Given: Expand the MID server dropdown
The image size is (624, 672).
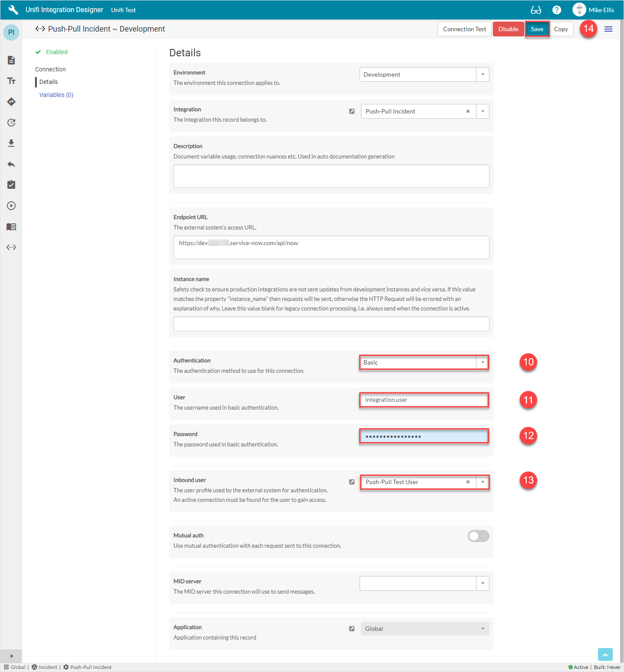Looking at the screenshot, I should pyautogui.click(x=482, y=583).
